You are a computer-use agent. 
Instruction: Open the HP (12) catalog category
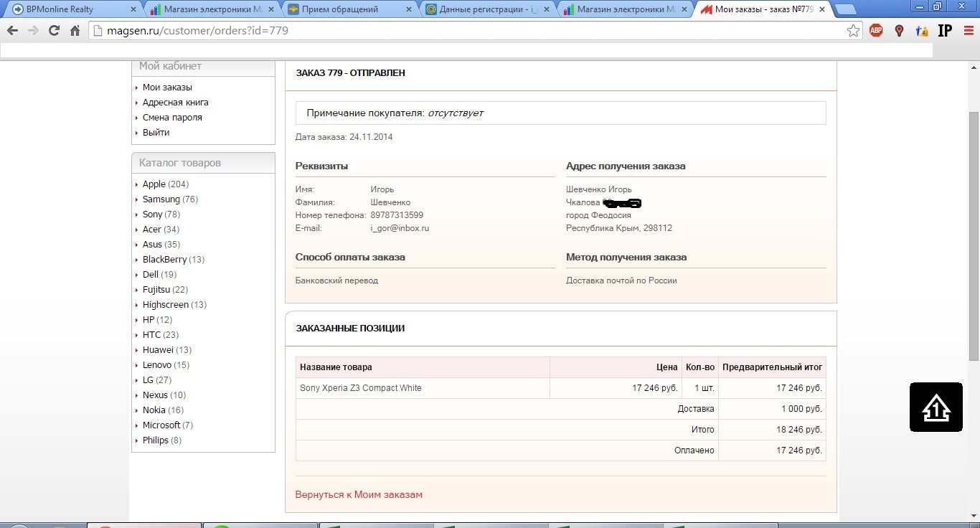pyautogui.click(x=157, y=320)
